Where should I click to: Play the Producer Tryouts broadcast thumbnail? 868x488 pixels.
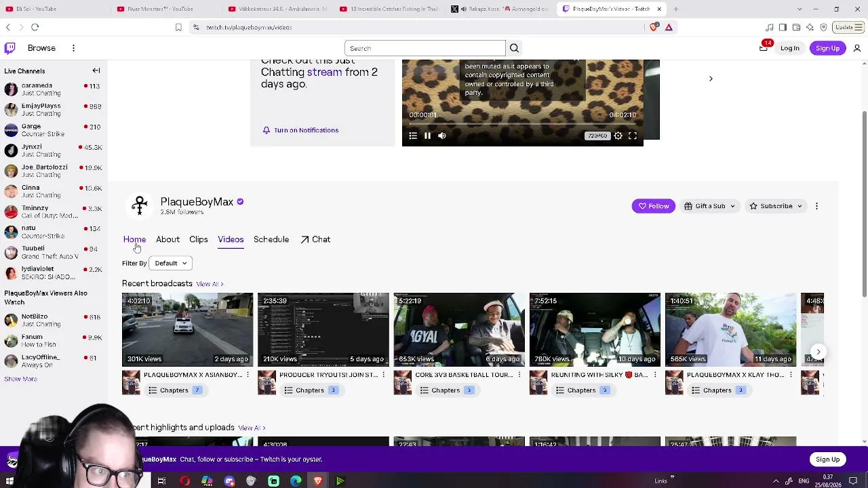pyautogui.click(x=323, y=329)
